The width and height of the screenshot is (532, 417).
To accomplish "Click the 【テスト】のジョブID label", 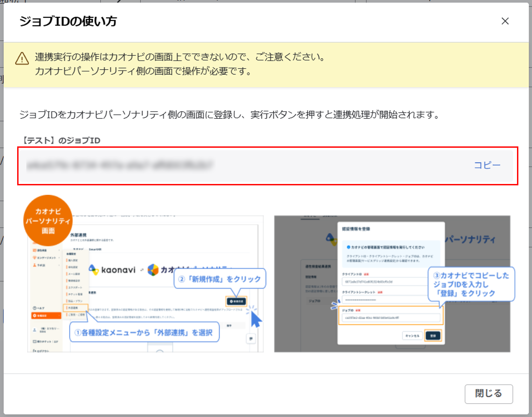I will tap(61, 140).
